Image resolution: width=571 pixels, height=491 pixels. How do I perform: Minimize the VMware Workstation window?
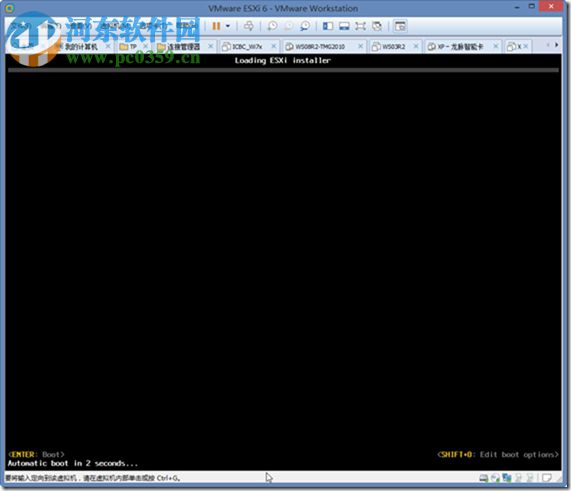coord(517,7)
